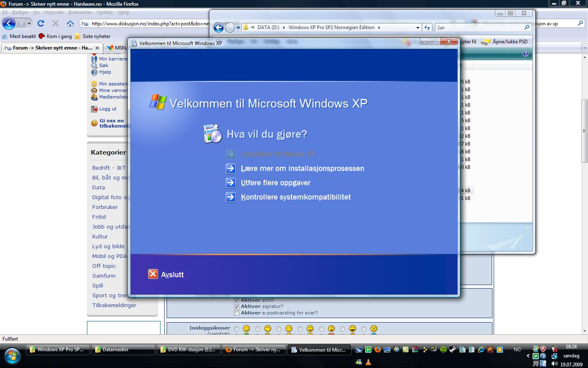Click the Explorer window's back arrow
Viewport: 588px width, 368px height.
(x=219, y=27)
